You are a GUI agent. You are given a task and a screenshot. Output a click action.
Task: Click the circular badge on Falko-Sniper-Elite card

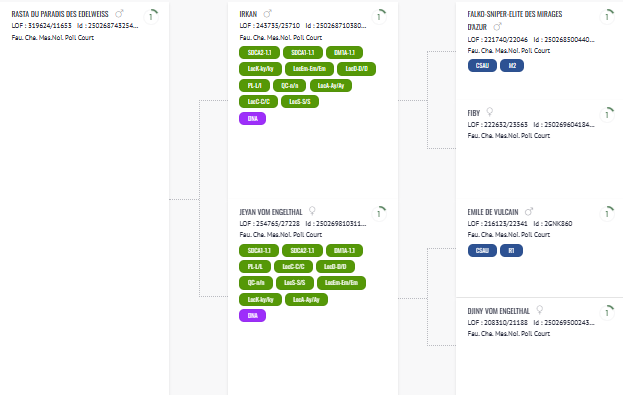click(607, 17)
